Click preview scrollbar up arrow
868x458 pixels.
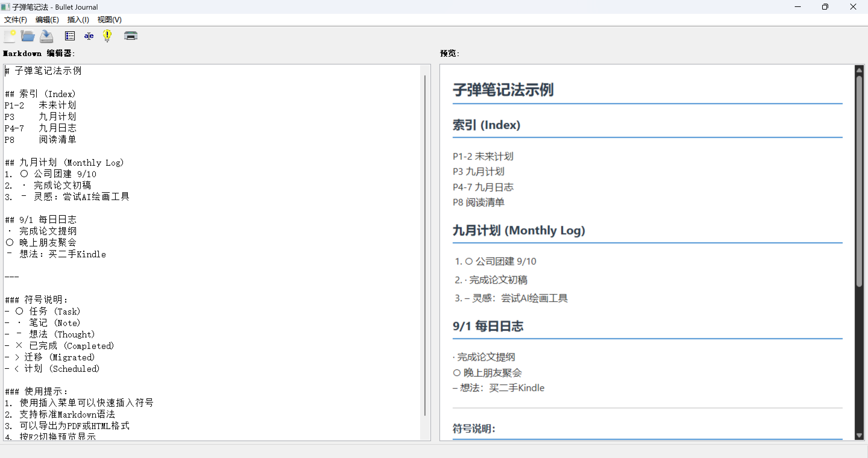859,70
